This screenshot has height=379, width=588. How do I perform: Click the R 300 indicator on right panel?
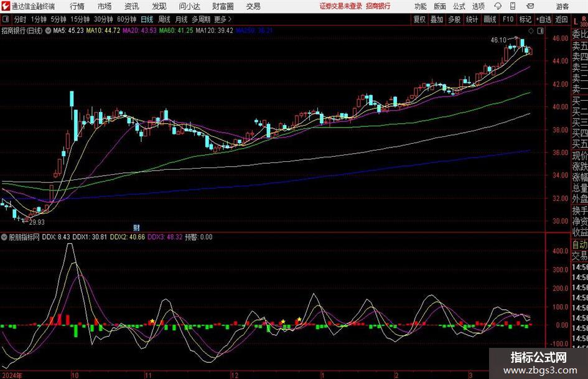click(x=584, y=21)
